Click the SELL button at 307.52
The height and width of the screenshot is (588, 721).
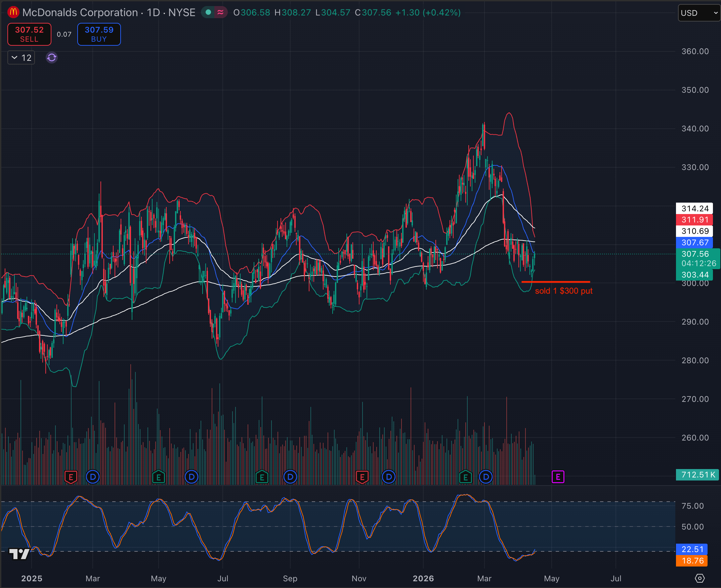click(x=29, y=34)
